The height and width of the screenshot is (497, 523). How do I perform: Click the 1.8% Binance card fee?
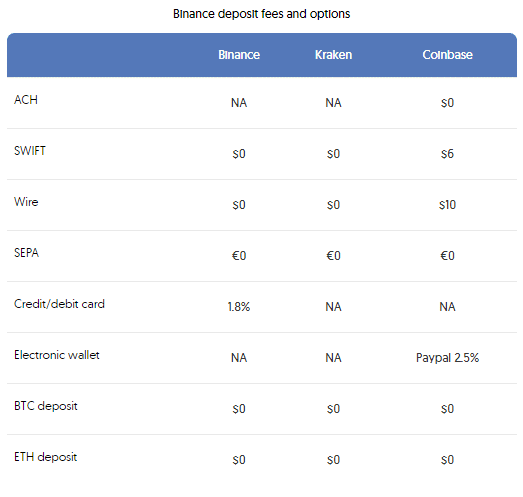pos(239,307)
